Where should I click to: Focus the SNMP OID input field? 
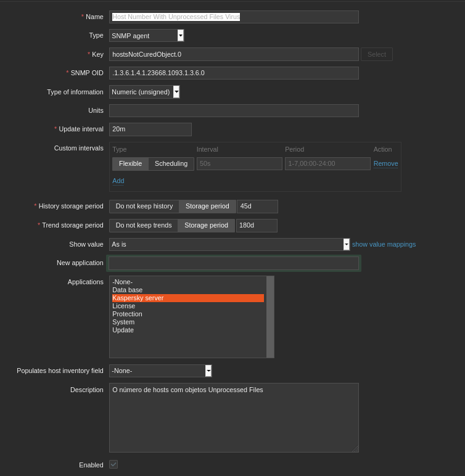234,73
